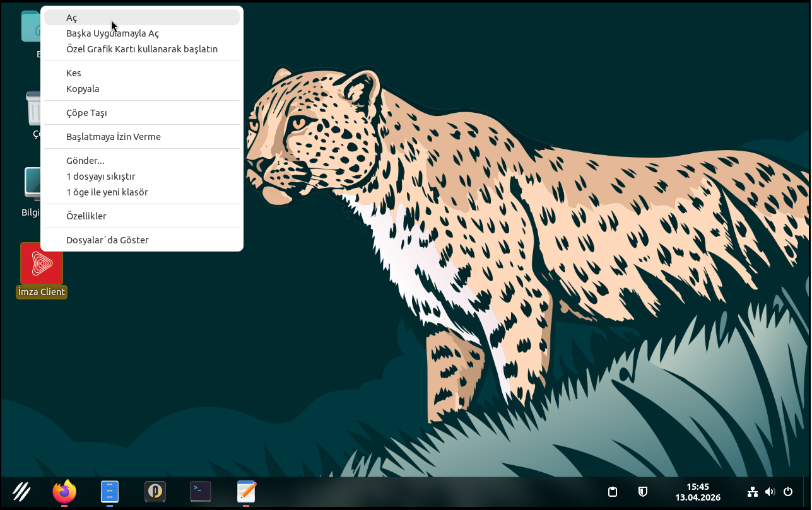The image size is (812, 510).
Task: Click "Kopyala" in the context menu
Action: (142, 89)
